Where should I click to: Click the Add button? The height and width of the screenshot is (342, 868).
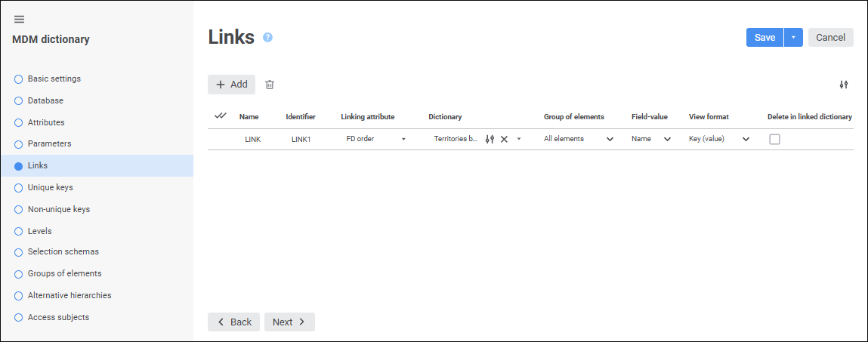pyautogui.click(x=231, y=85)
